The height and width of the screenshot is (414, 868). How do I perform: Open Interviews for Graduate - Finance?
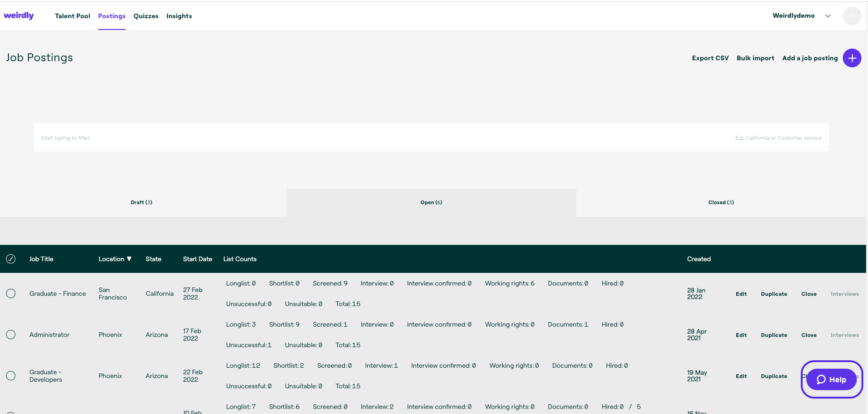[x=845, y=294]
